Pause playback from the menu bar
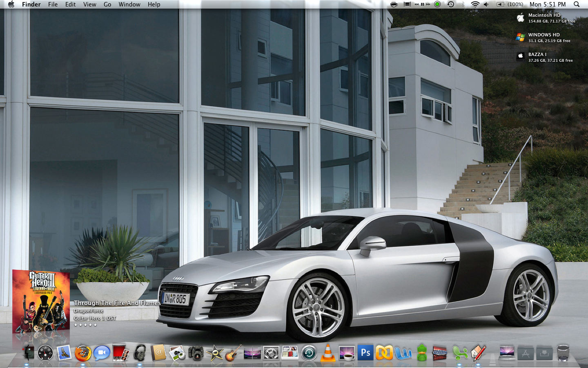This screenshot has width=588, height=368. 422,4
